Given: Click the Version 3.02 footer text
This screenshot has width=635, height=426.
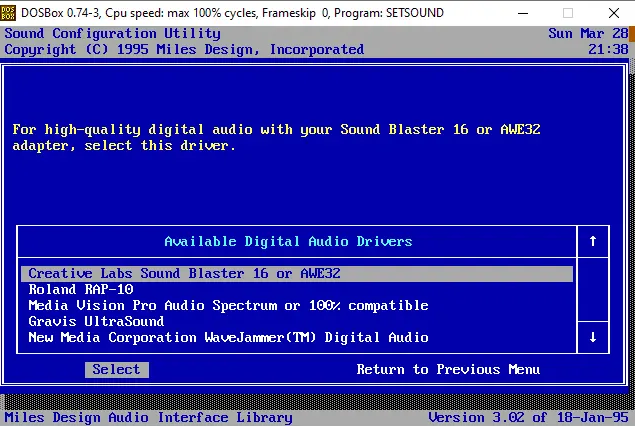Looking at the screenshot, I should coord(528,417).
